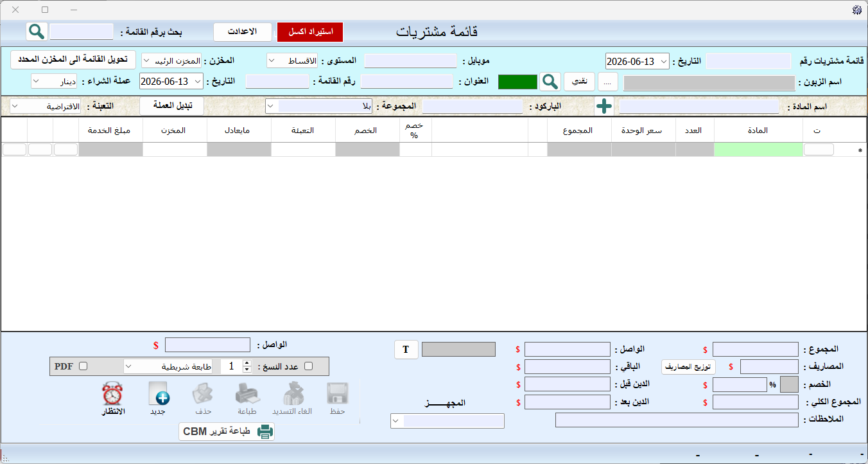
Task: Click the خصم % column header
Action: click(x=415, y=130)
